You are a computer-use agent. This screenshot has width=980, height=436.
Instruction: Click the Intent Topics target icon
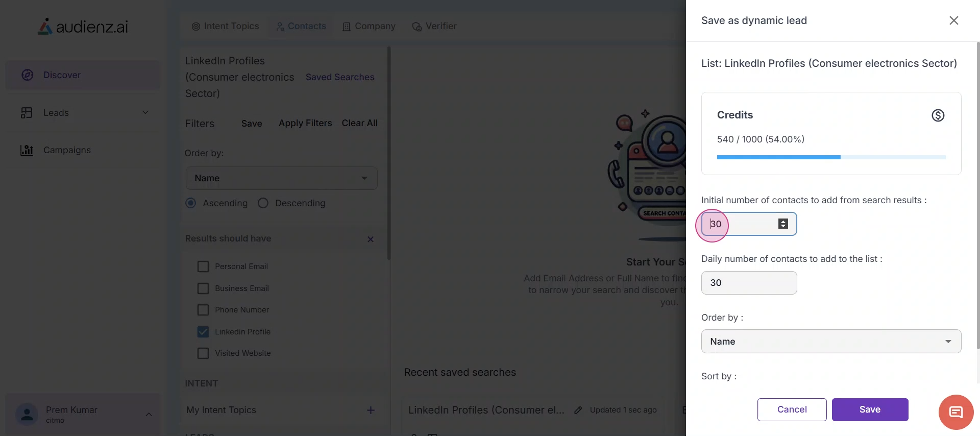[196, 27]
